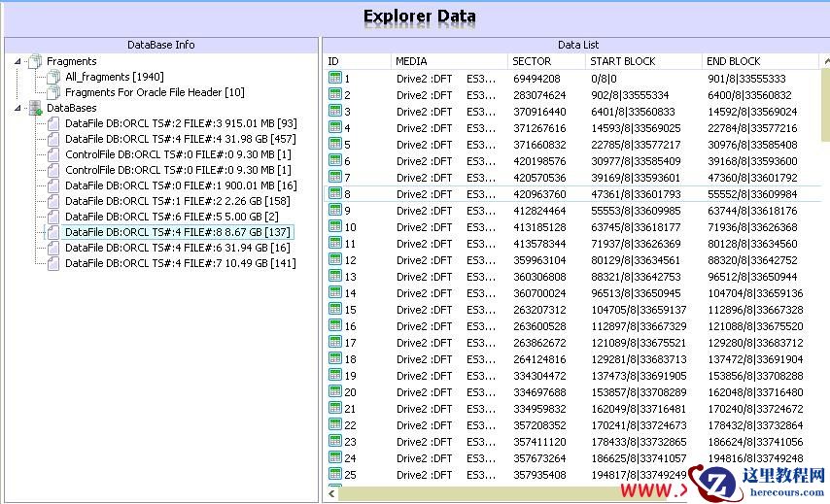Click the Fragments folder icon

35,61
